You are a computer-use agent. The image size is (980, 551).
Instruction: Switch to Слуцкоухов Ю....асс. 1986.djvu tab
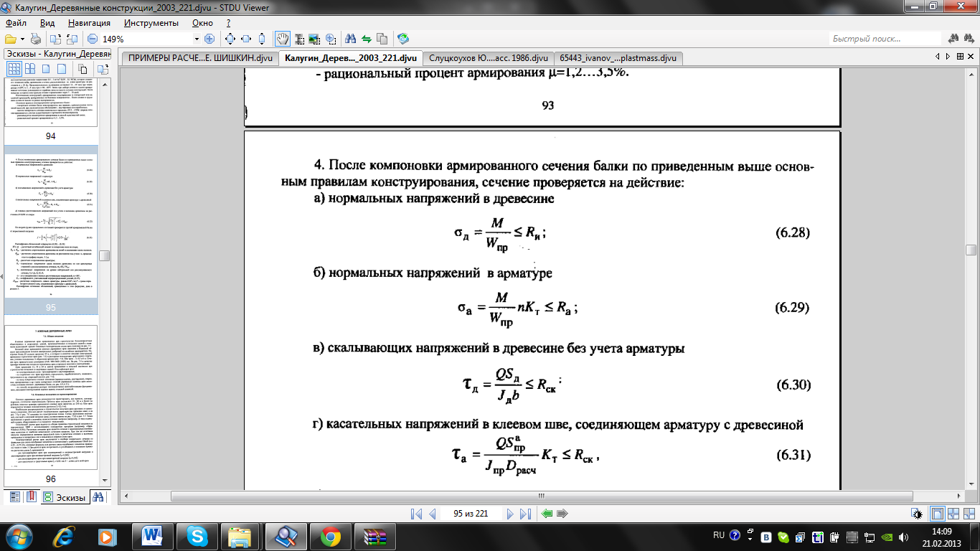point(489,58)
